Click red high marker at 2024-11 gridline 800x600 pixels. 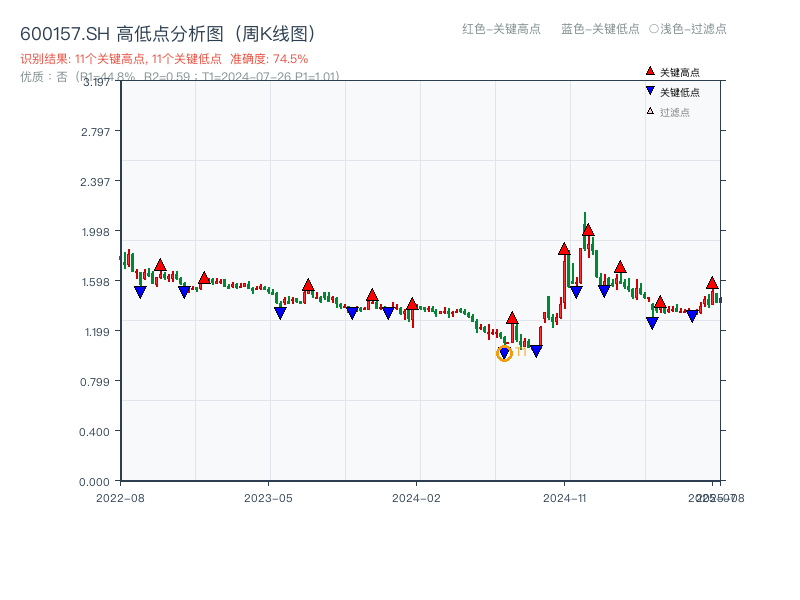(x=564, y=249)
